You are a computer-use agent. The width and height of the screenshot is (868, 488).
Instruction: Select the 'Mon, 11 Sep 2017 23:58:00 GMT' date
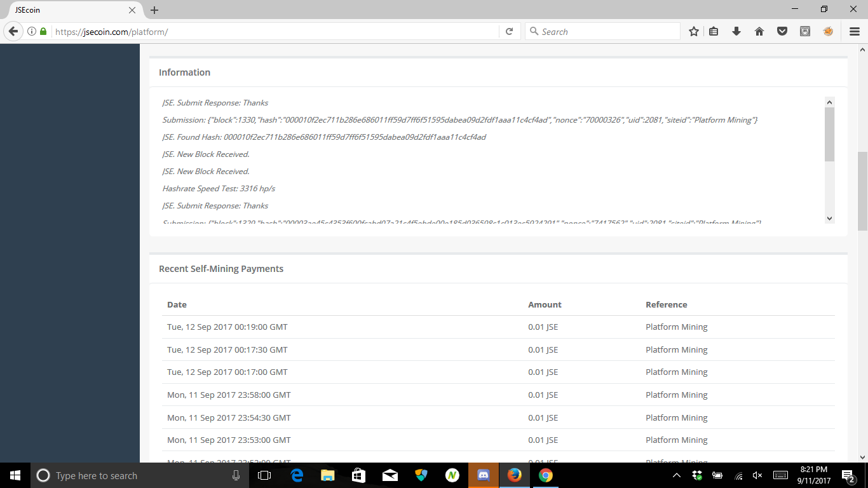pos(229,395)
